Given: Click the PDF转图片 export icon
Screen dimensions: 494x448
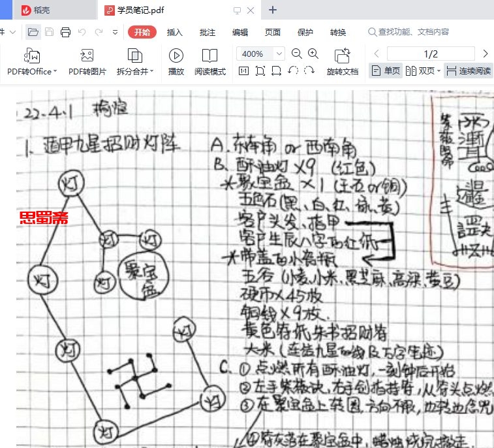Looking at the screenshot, I should [87, 56].
